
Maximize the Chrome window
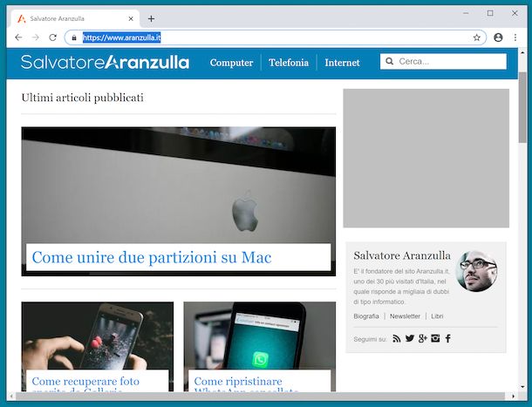point(490,13)
